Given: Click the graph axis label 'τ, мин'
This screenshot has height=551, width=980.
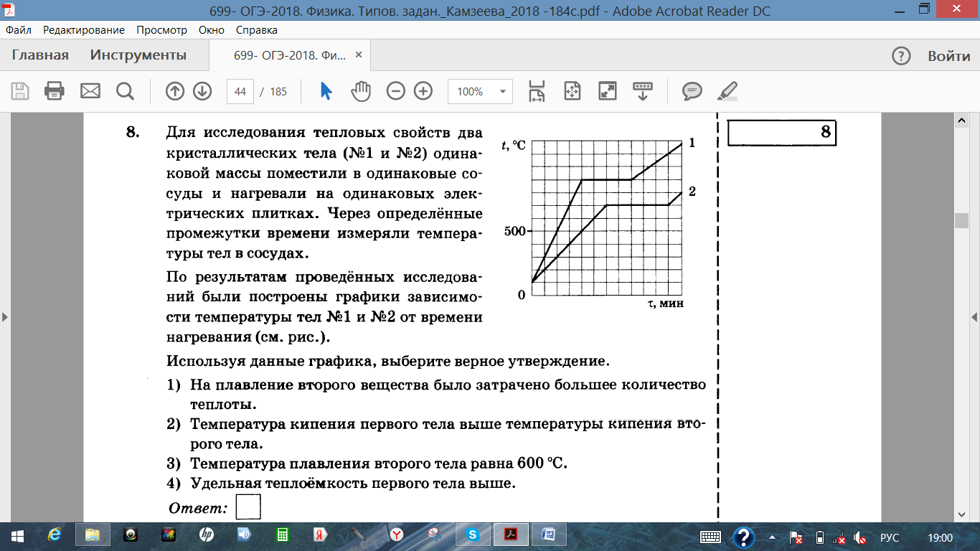Looking at the screenshot, I should [x=666, y=303].
